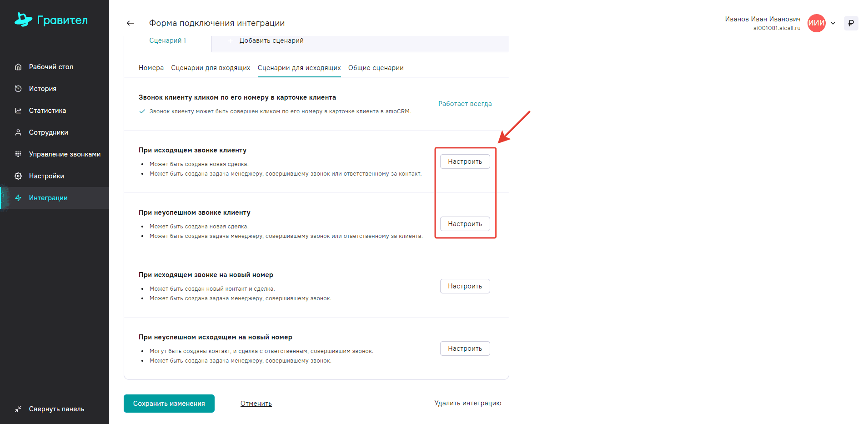The image size is (868, 424).
Task: Click the Отменить link
Action: pos(256,404)
